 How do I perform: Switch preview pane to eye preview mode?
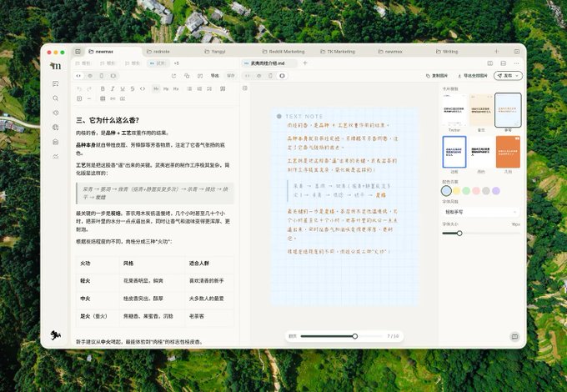tap(259, 76)
